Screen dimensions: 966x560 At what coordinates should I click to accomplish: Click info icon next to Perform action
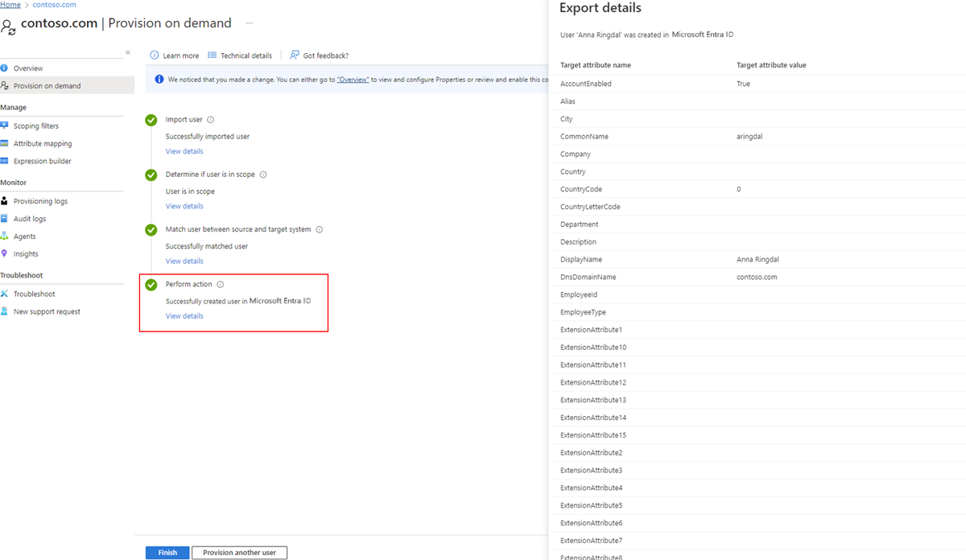tap(221, 285)
